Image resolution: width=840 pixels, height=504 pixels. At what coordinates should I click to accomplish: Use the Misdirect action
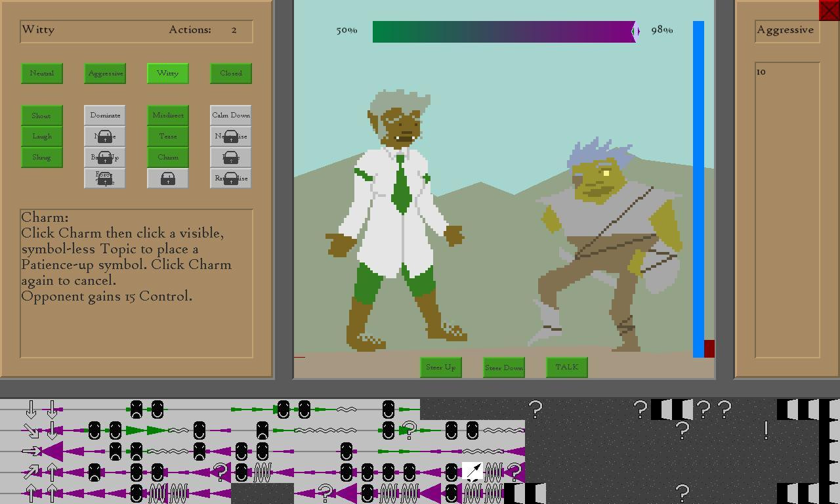click(168, 115)
